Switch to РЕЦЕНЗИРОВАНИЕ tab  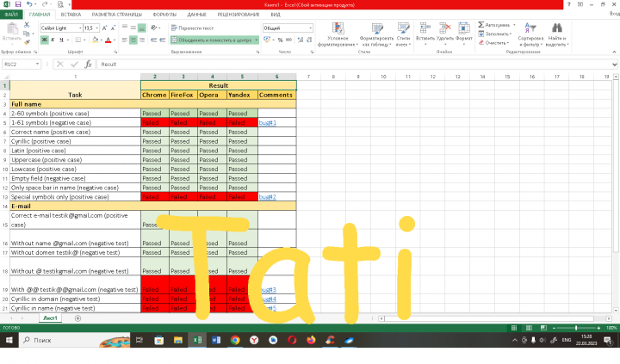[x=239, y=15]
